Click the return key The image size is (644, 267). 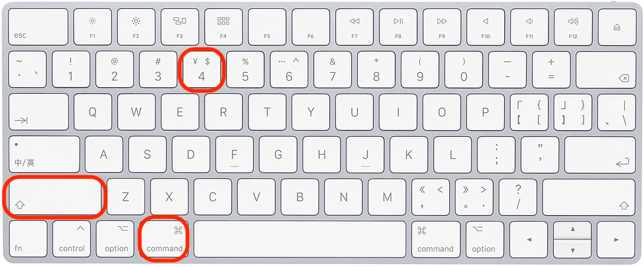coord(600,155)
